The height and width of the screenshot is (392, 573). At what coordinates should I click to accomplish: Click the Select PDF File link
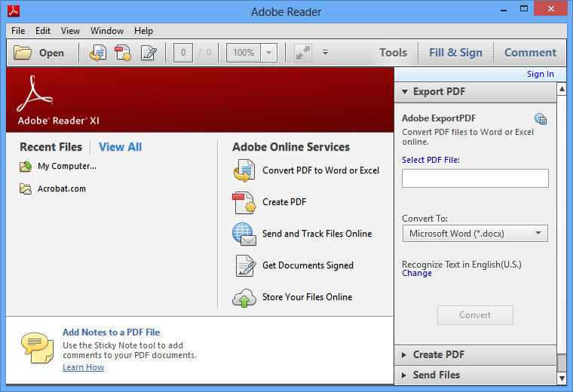tap(431, 160)
